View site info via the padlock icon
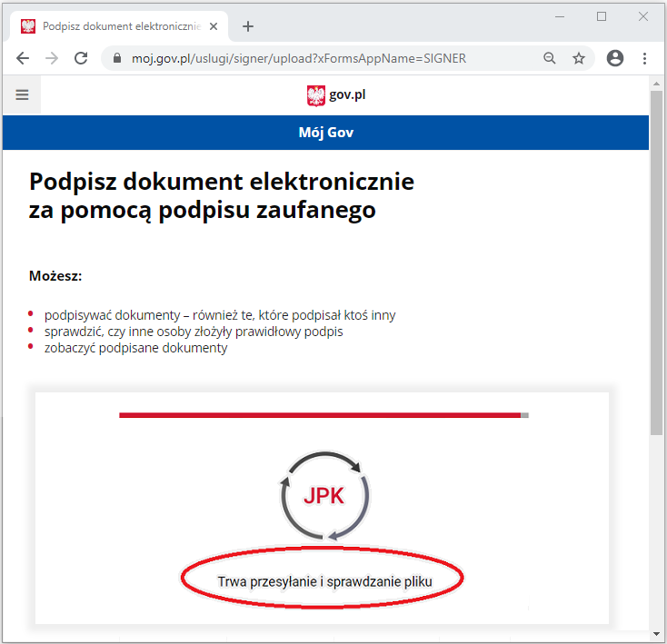Screen dimensions: 667x644 [117, 58]
